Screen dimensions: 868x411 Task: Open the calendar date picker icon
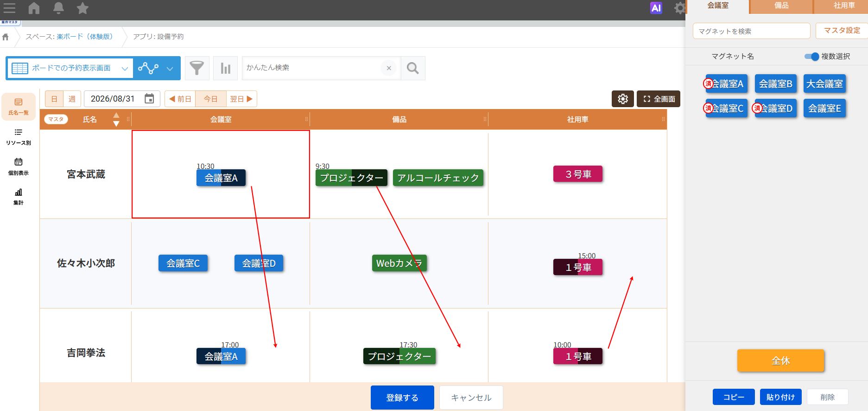click(149, 99)
